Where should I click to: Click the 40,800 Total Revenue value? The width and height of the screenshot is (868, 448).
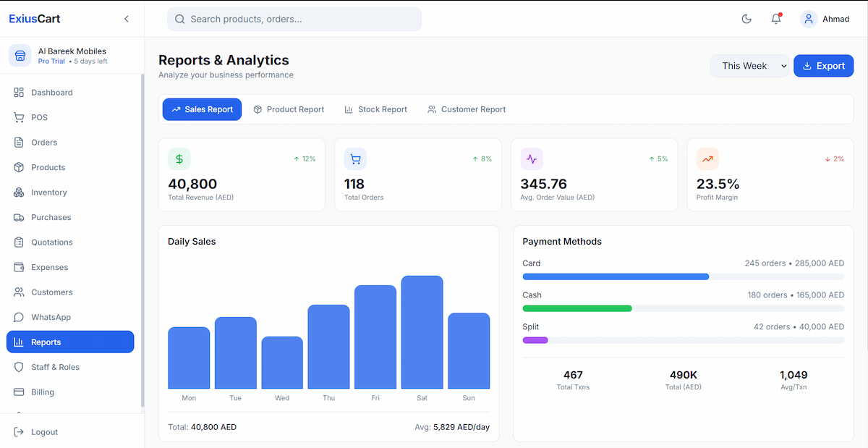192,184
